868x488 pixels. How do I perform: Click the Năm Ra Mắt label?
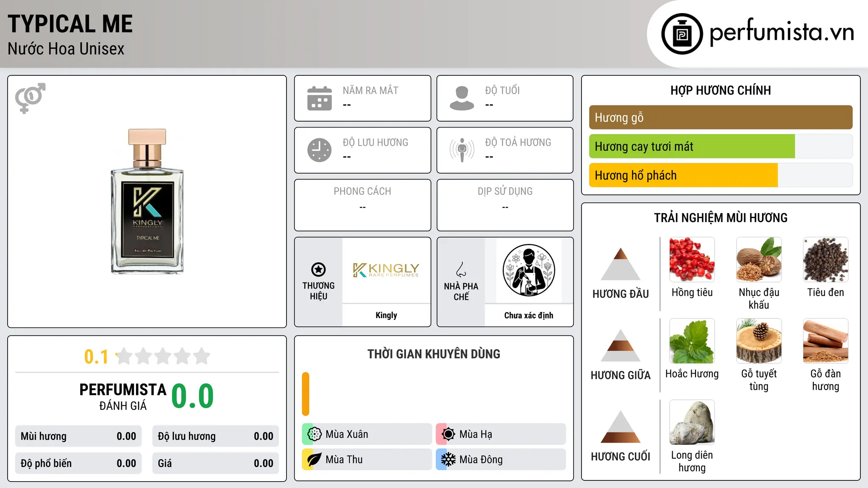tap(370, 91)
